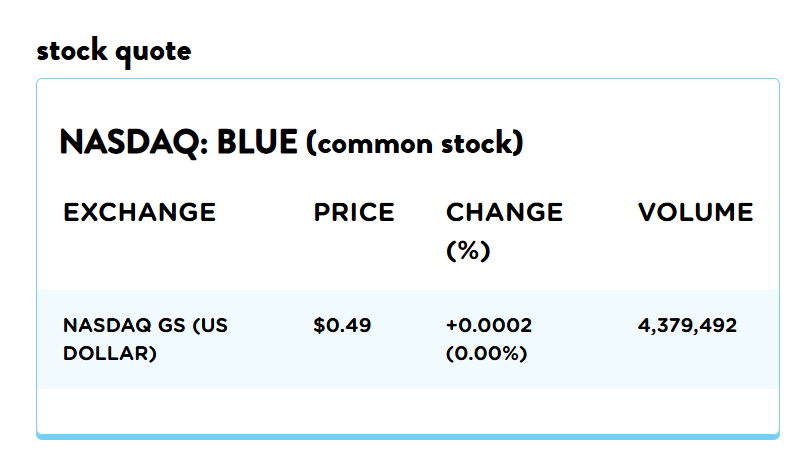Click the blue bar at the card's bottom
The width and height of the screenshot is (810, 464).
(x=407, y=436)
